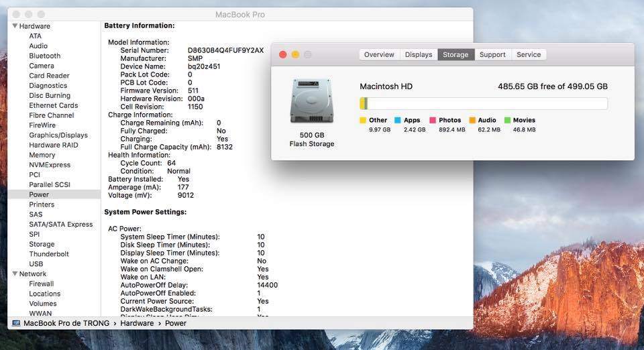Open Graphics/Displays info

58,135
